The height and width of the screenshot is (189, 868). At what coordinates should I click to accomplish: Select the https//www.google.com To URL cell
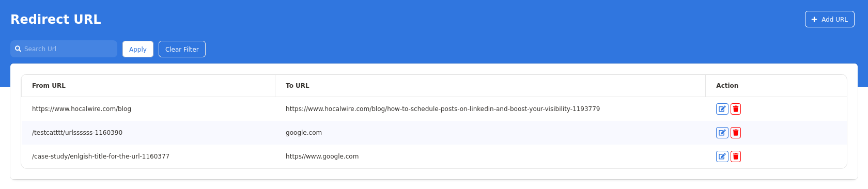click(x=322, y=156)
